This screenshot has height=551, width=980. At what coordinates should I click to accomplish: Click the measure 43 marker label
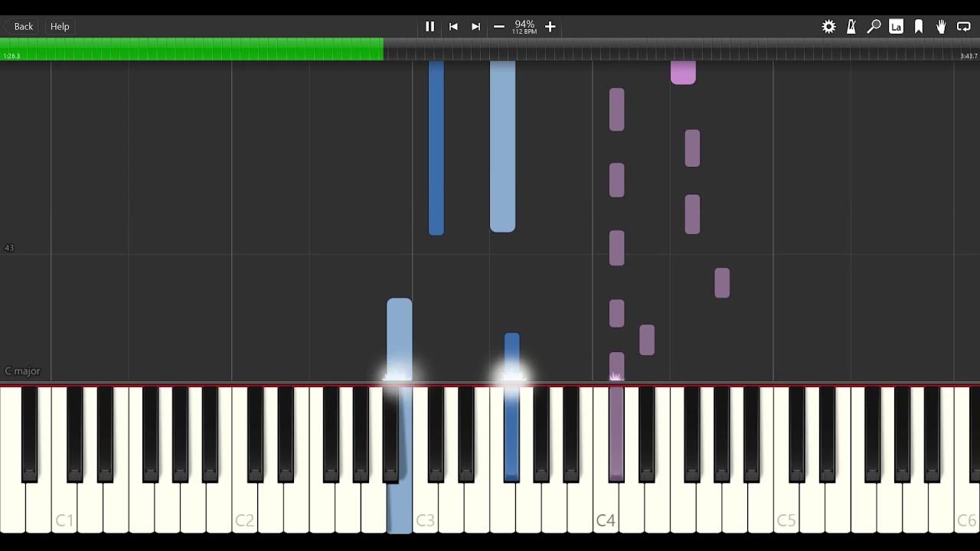point(9,248)
